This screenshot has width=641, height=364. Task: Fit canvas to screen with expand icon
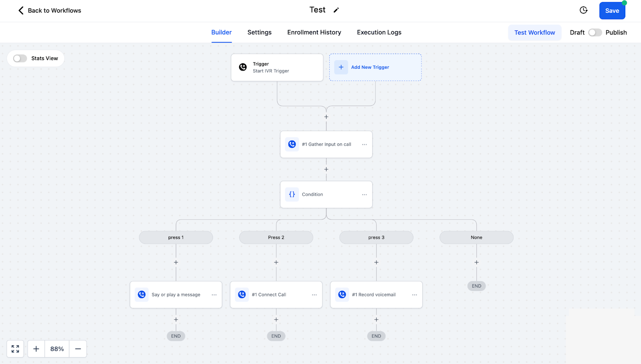tap(15, 349)
